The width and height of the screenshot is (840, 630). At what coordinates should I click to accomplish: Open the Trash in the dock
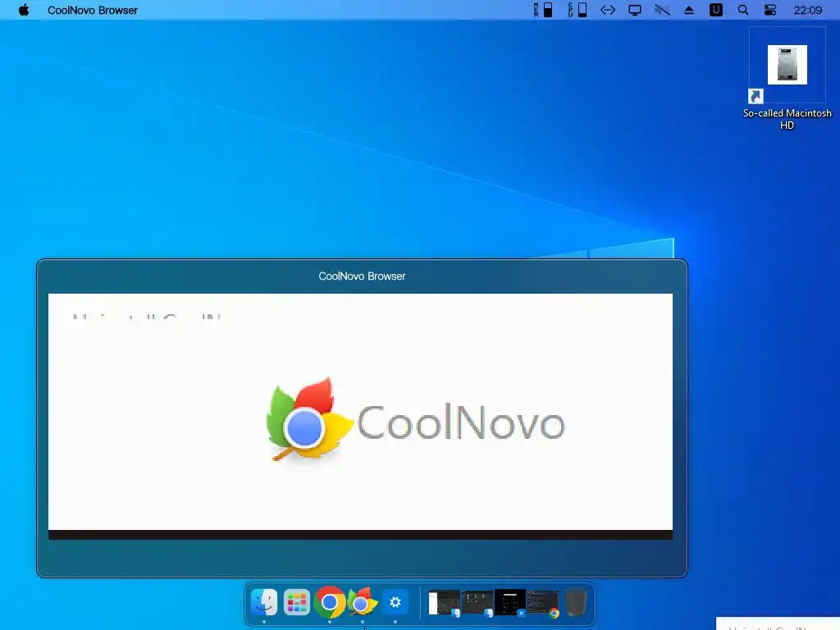point(576,603)
